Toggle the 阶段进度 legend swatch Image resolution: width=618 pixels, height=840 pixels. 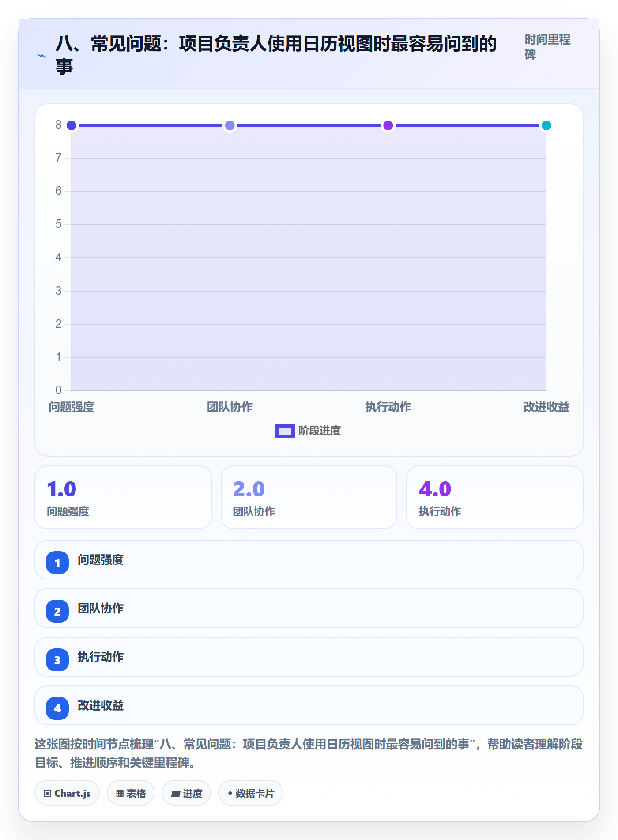point(285,431)
